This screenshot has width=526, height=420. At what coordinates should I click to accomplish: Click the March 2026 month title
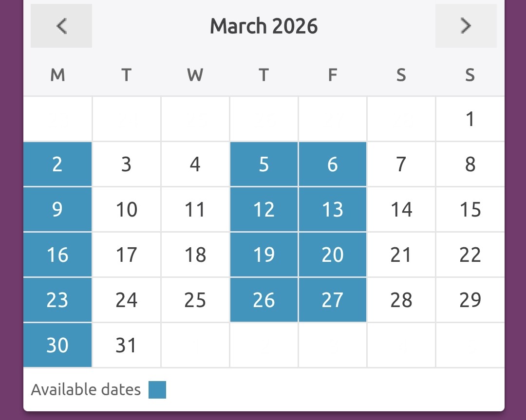(x=263, y=26)
